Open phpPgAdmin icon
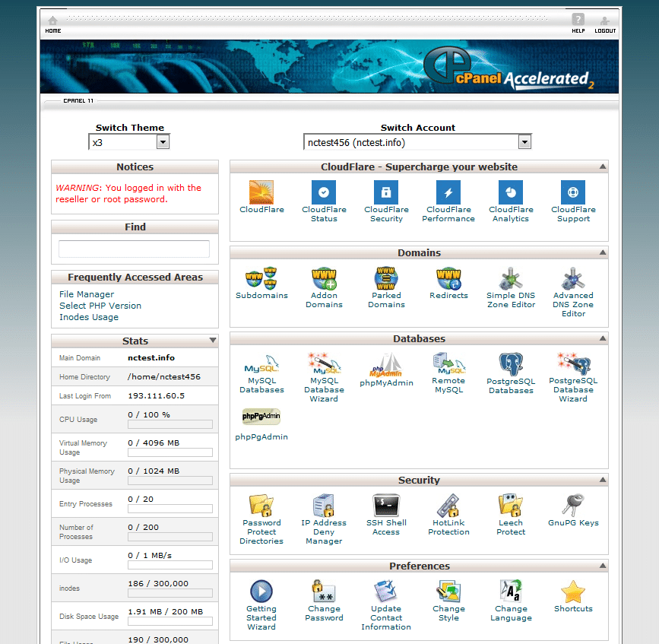The height and width of the screenshot is (644, 659). point(261,416)
